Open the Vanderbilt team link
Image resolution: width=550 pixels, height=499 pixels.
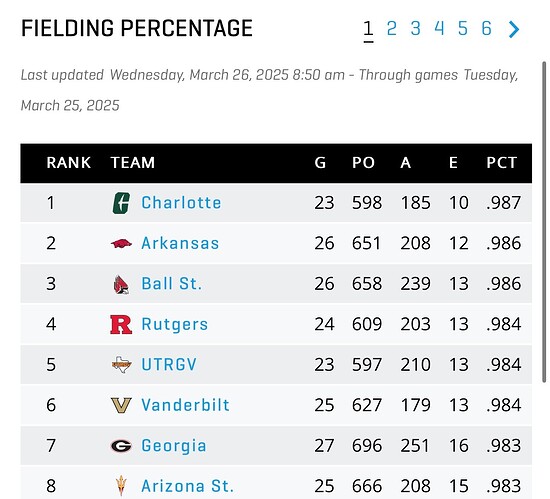tap(185, 405)
